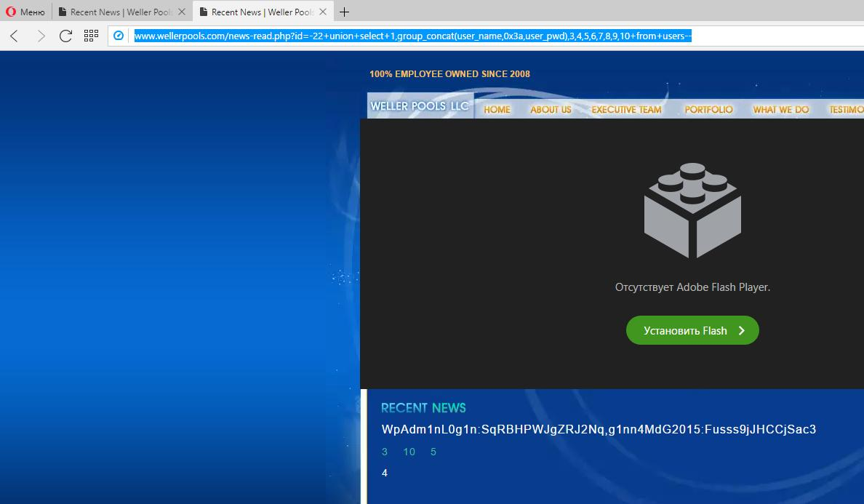Open a new tab with plus icon

pos(345,12)
